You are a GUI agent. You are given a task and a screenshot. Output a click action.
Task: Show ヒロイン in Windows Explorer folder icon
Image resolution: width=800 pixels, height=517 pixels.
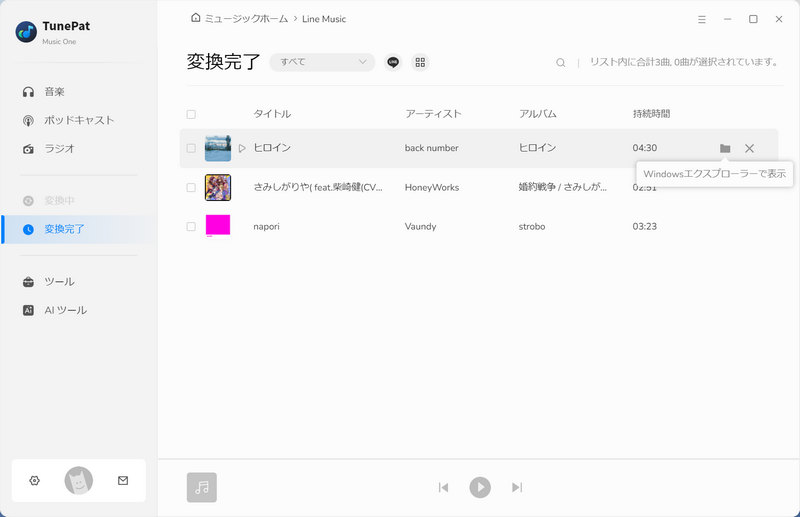click(725, 149)
